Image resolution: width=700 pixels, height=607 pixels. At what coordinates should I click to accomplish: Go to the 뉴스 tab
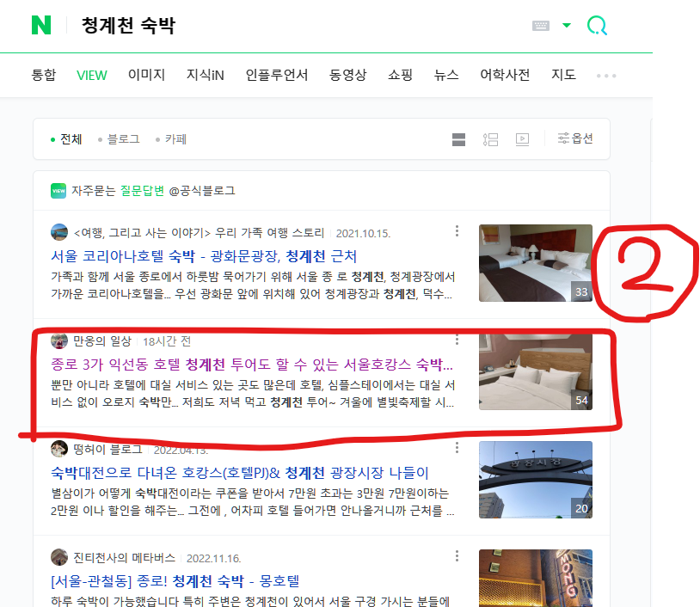point(446,75)
